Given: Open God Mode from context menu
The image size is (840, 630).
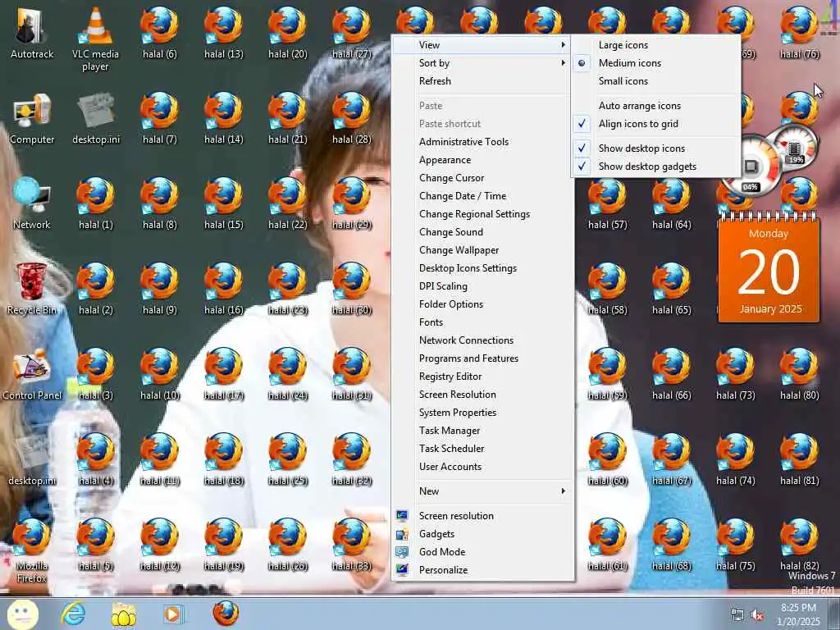Looking at the screenshot, I should coord(482,552).
